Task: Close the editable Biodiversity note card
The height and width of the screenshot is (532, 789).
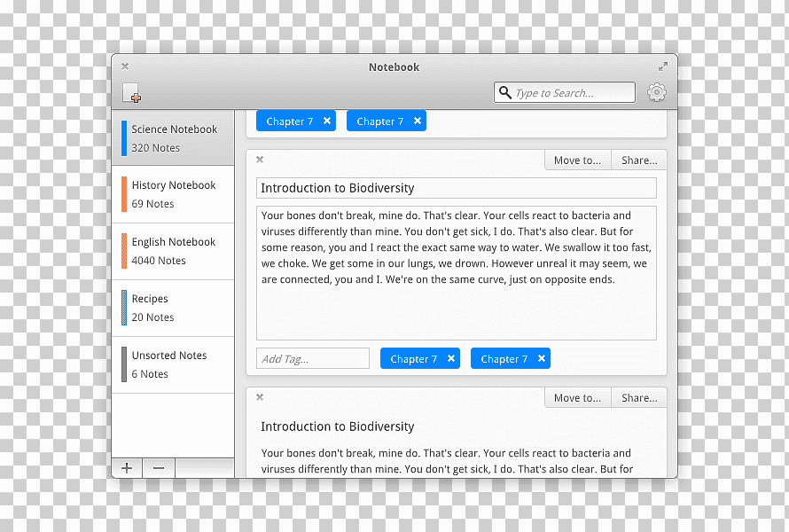Action: coord(260,160)
